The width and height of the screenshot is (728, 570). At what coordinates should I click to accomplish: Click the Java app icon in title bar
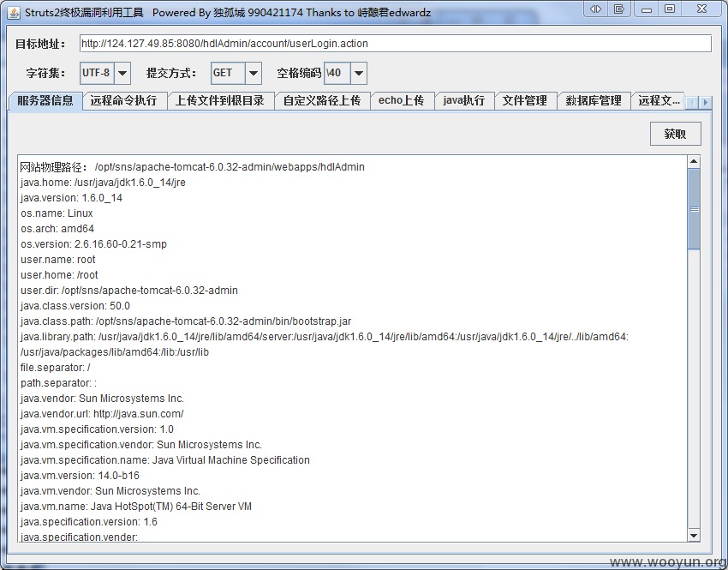[14, 13]
